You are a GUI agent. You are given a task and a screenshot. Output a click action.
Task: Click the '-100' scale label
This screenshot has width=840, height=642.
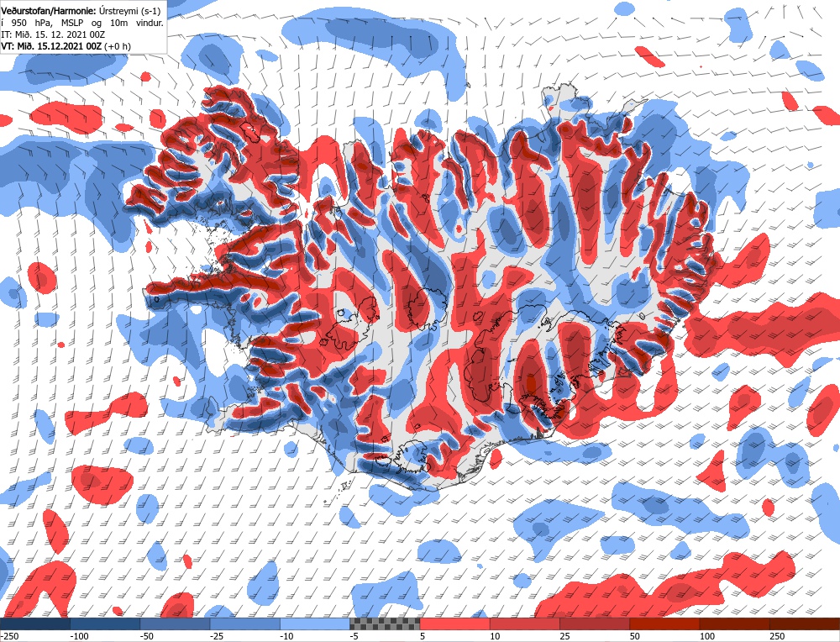pos(79,636)
